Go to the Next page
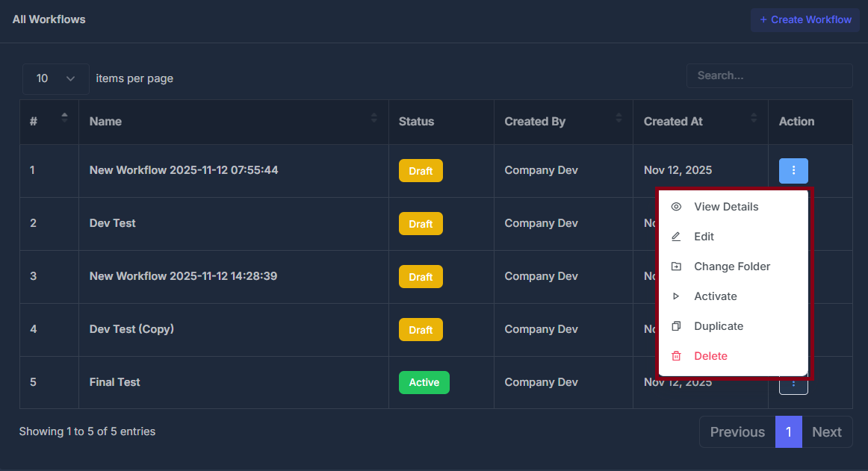The image size is (868, 471). click(x=827, y=431)
